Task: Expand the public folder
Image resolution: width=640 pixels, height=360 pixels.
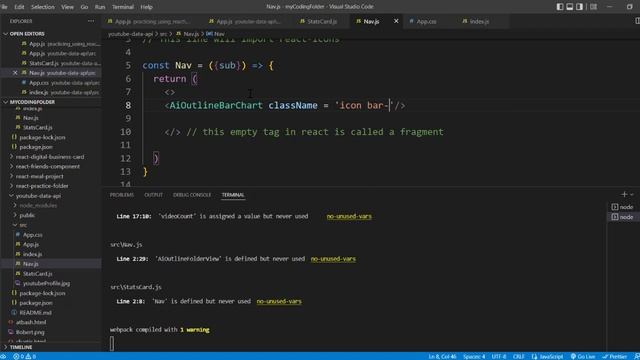Action: click(27, 216)
